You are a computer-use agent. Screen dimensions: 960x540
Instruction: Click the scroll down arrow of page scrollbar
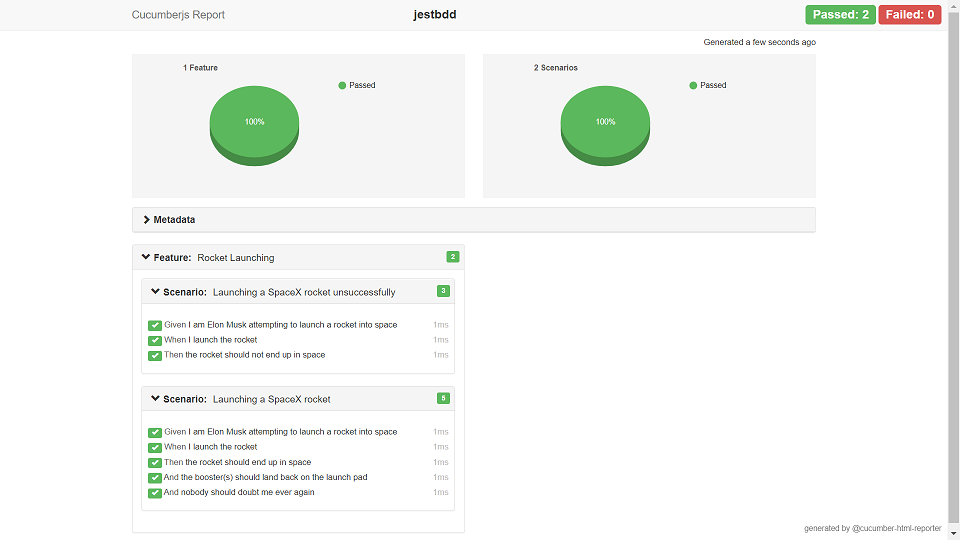(x=954, y=534)
